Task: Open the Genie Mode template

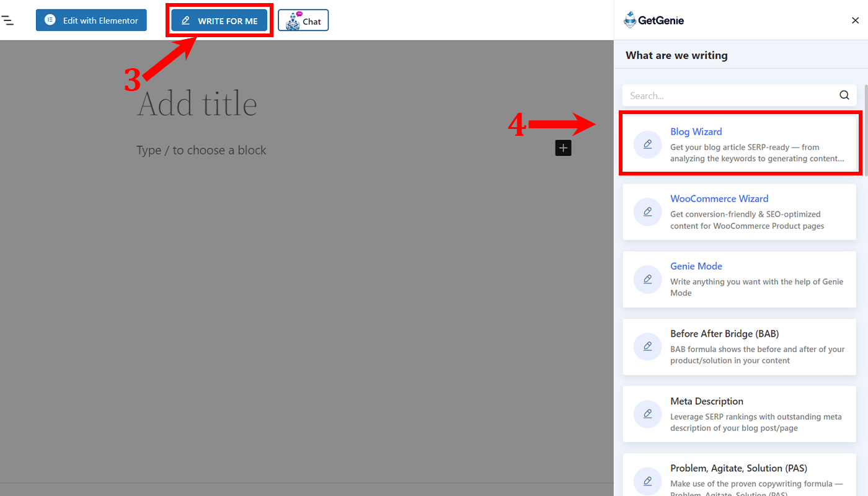Action: coord(739,279)
